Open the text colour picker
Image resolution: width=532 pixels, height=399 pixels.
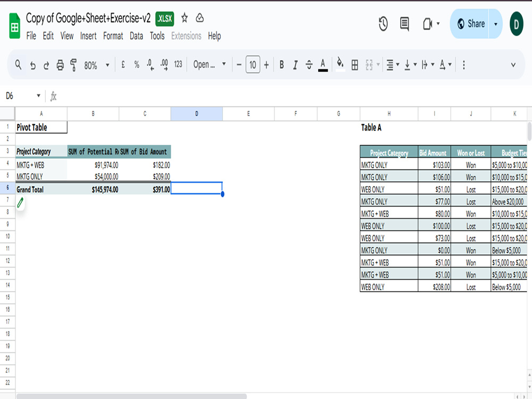point(323,65)
